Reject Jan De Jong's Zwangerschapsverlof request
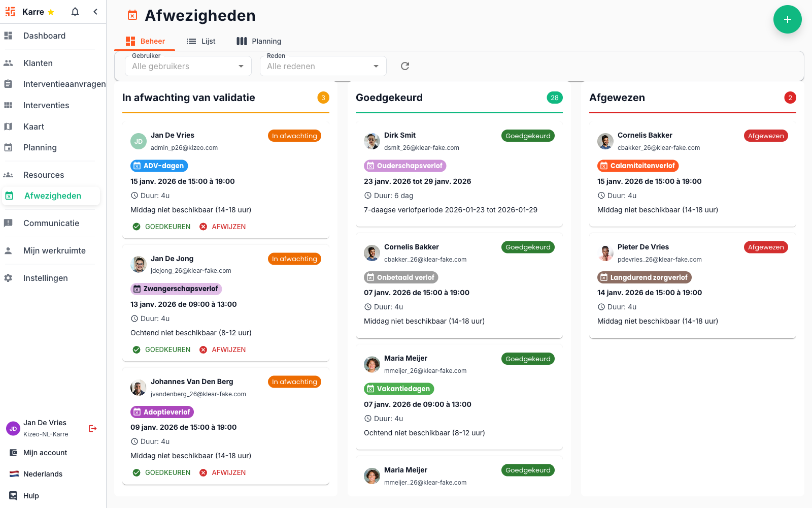Screen dimensions: 812x508 tap(223, 350)
